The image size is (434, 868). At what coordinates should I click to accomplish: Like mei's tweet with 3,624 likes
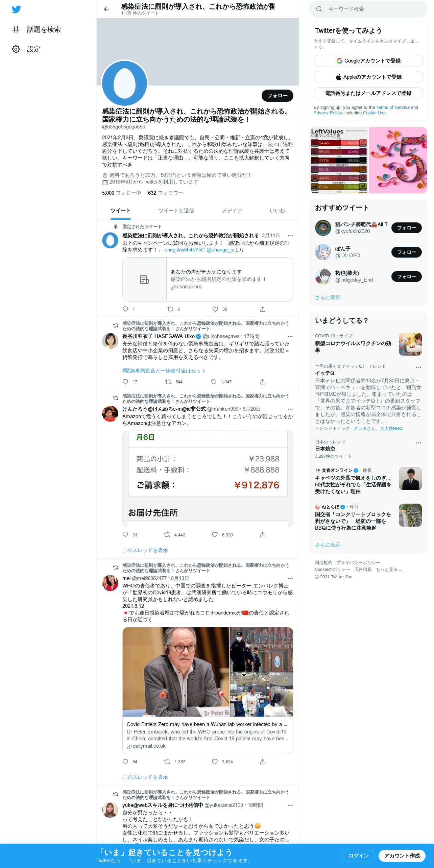coord(215,762)
